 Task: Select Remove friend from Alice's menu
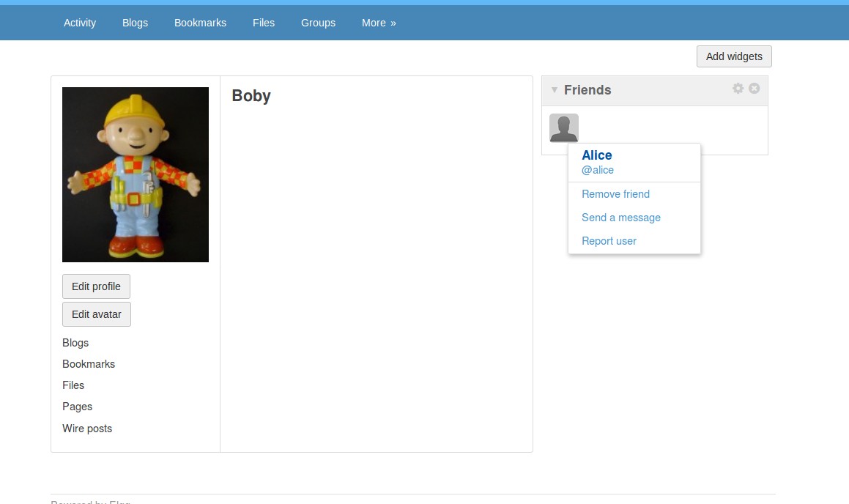tap(615, 194)
